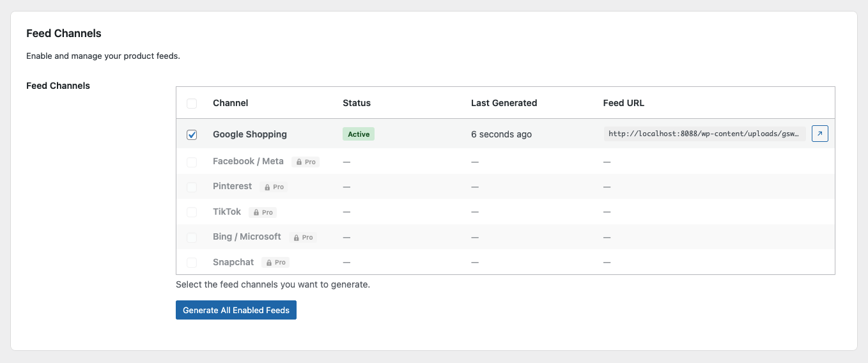Click the Pinterest row checkbox

coord(192,187)
